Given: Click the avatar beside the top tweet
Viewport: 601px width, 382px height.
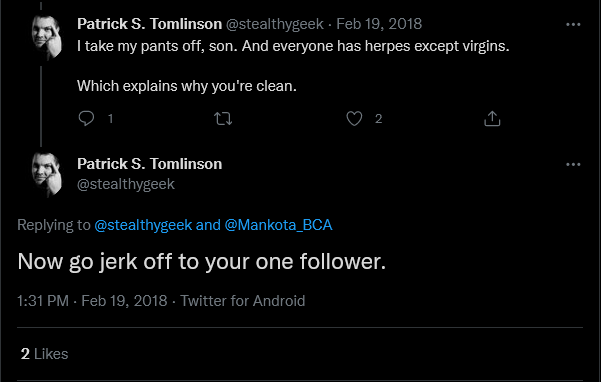Looking at the screenshot, I should pyautogui.click(x=47, y=38).
